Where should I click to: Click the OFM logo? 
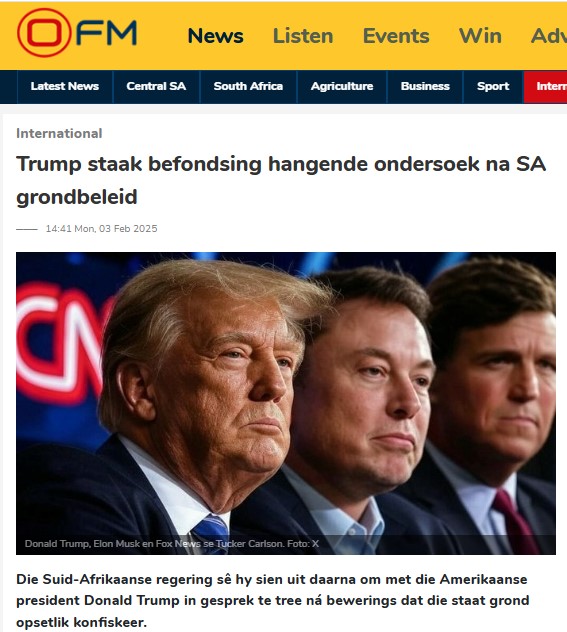pos(77,33)
